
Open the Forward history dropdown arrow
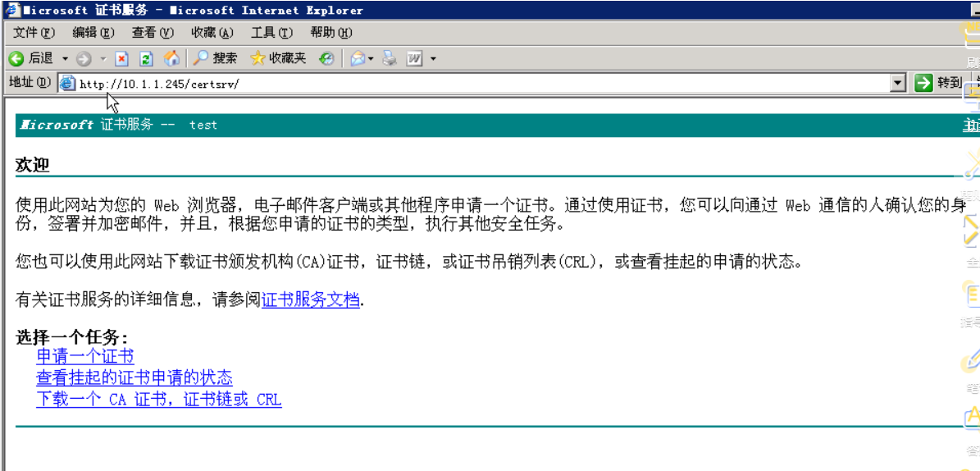pyautogui.click(x=104, y=59)
